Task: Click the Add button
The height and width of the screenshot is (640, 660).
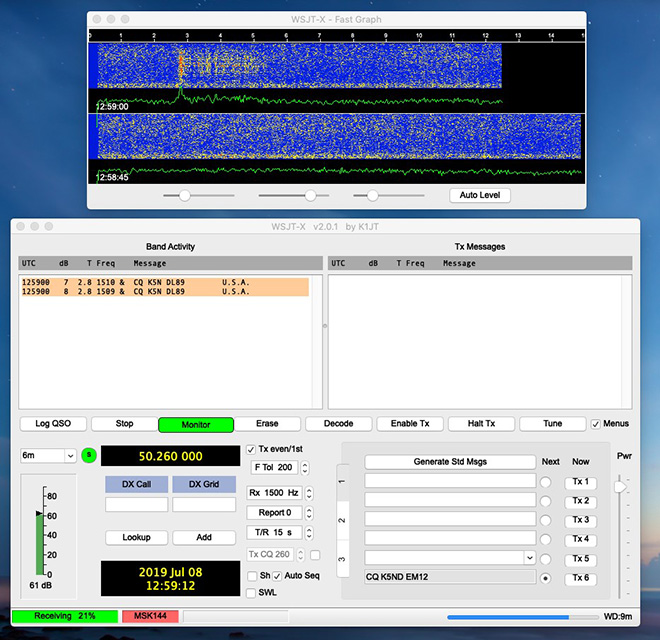Action: coord(204,537)
